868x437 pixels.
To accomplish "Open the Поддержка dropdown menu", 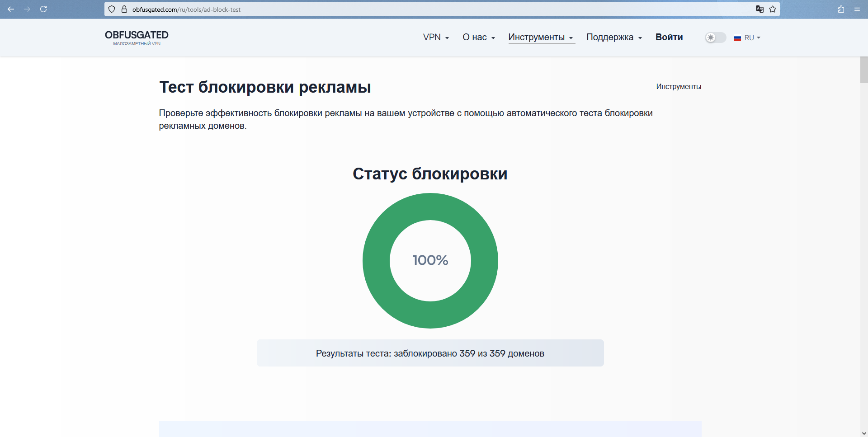I will (x=614, y=37).
